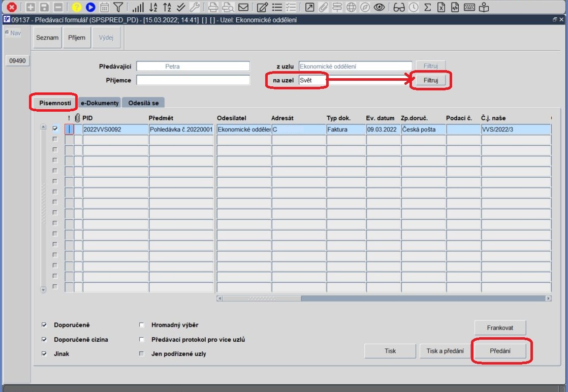Open help via yellow question mark icon
568x392 pixels.
click(76, 7)
